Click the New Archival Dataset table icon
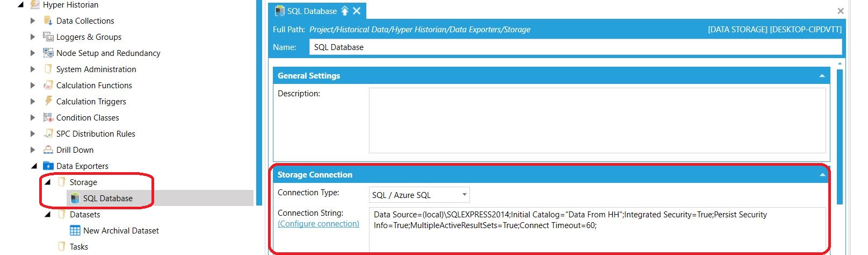The height and width of the screenshot is (255, 868). (x=75, y=231)
